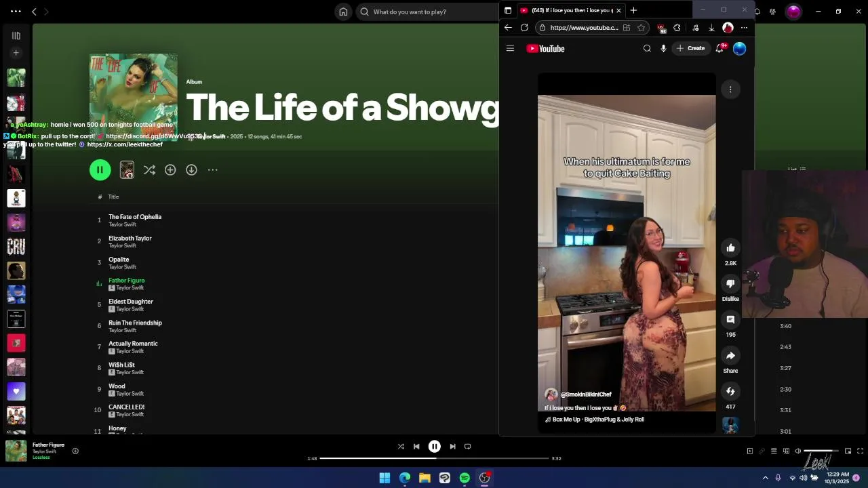Seek within the song progress bar

click(434, 458)
